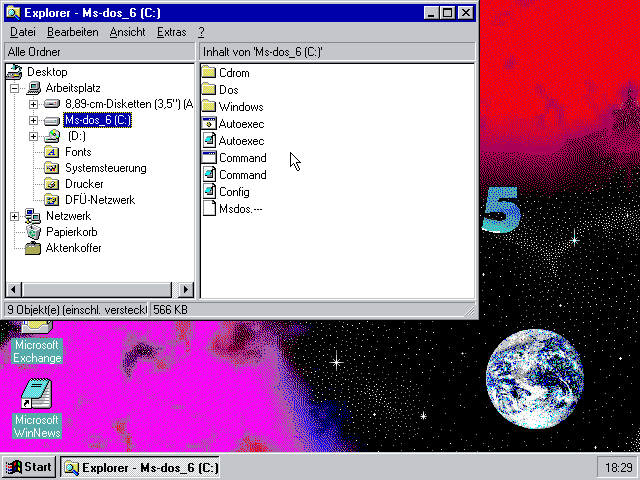Expand the (D:) drive tree node
This screenshot has height=480, width=640.
pos(33,136)
